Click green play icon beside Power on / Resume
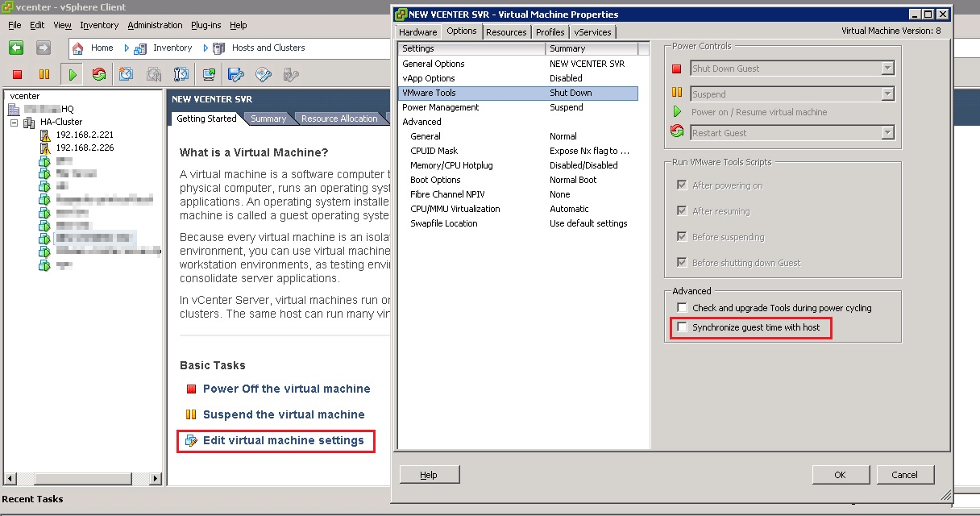980x516 pixels. coord(677,112)
